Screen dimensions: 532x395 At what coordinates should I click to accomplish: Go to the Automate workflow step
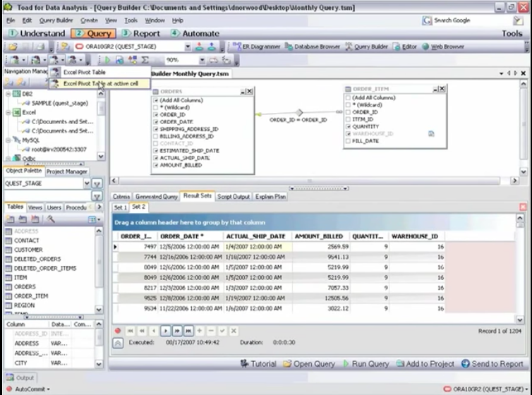(195, 34)
